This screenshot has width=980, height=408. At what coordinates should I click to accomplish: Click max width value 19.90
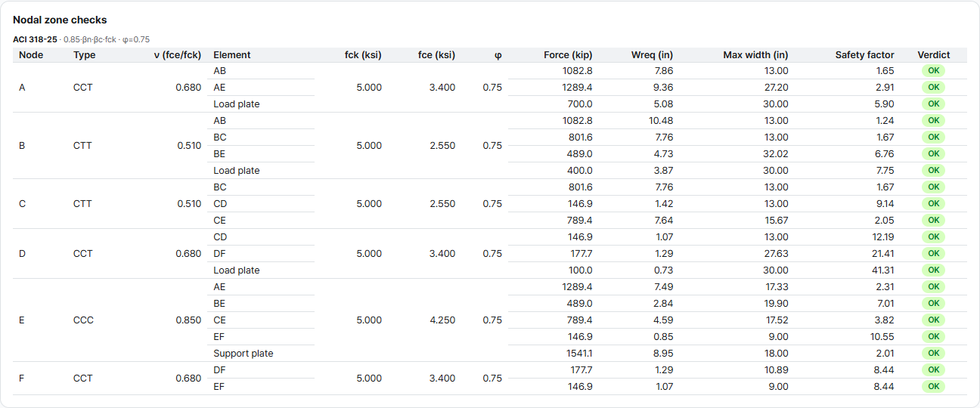[776, 304]
